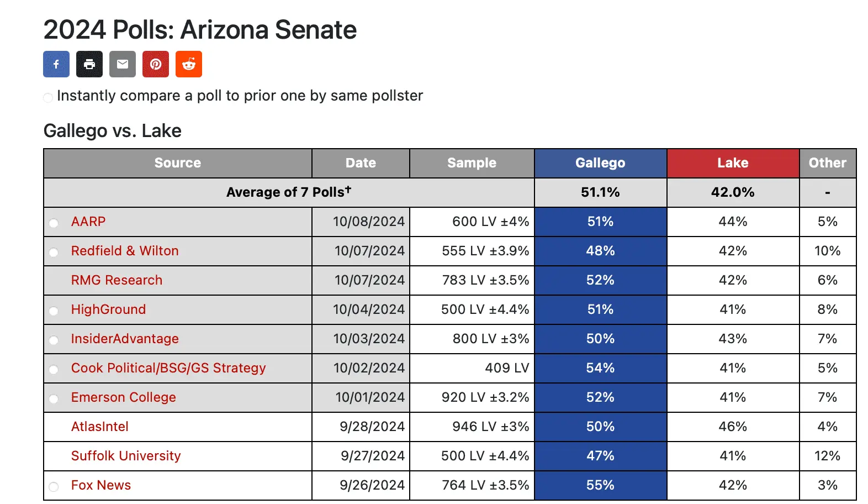Click the blue Gallego column header

point(600,163)
